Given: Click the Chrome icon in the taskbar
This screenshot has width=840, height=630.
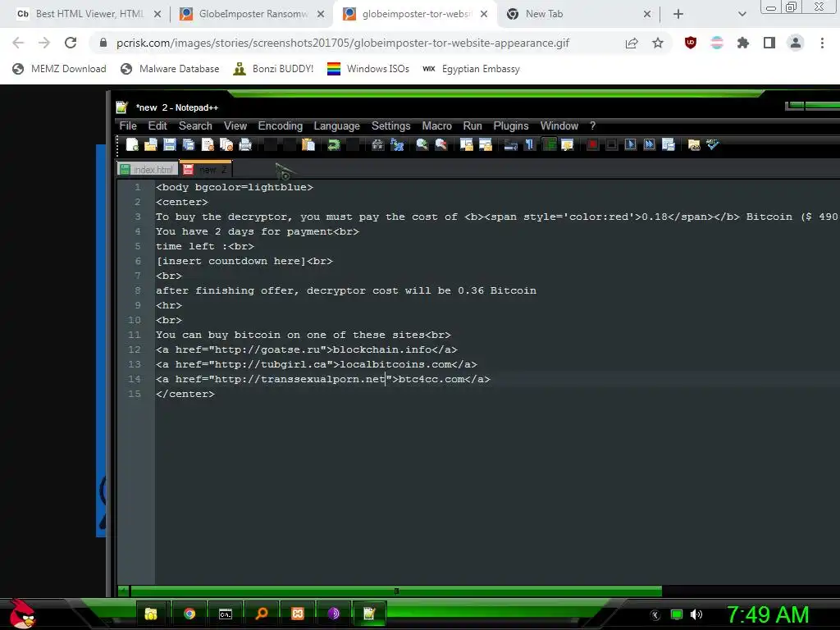Looking at the screenshot, I should tap(189, 614).
